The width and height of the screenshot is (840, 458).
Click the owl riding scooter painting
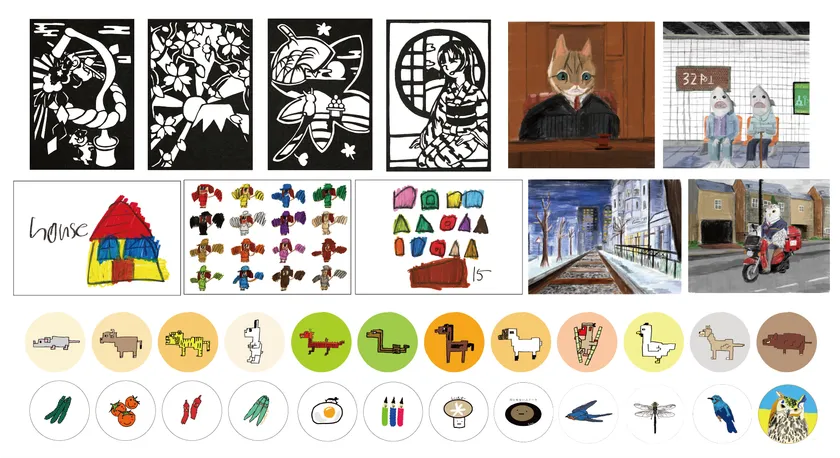tap(759, 236)
